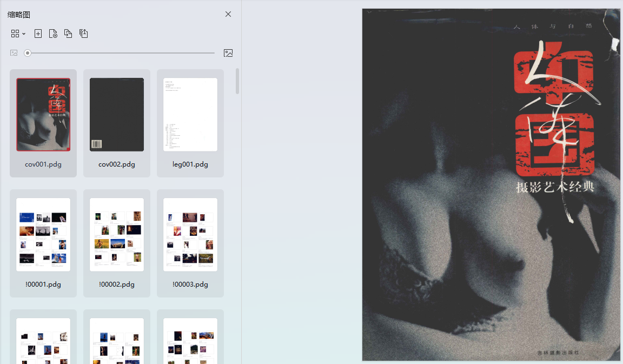Viewport: 623px width, 364px height.
Task: Click the 缩略图 panel title
Action: [x=19, y=15]
